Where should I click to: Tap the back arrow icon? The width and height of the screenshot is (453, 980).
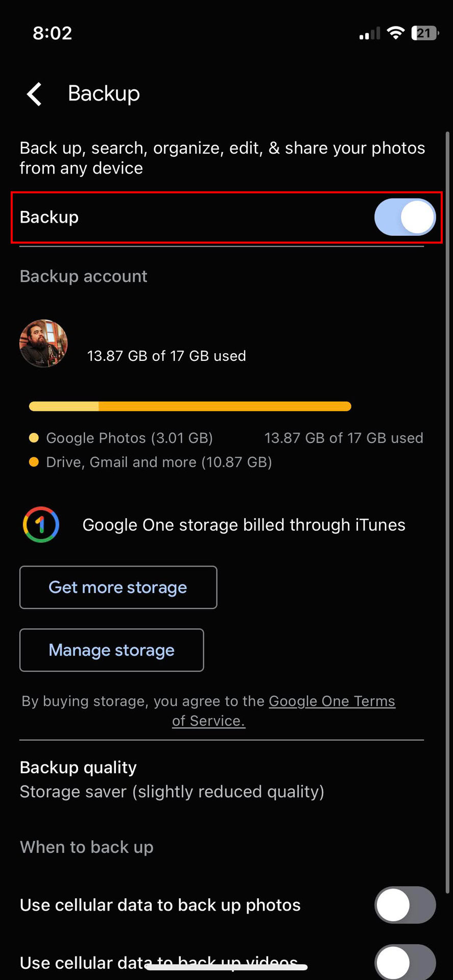click(34, 94)
